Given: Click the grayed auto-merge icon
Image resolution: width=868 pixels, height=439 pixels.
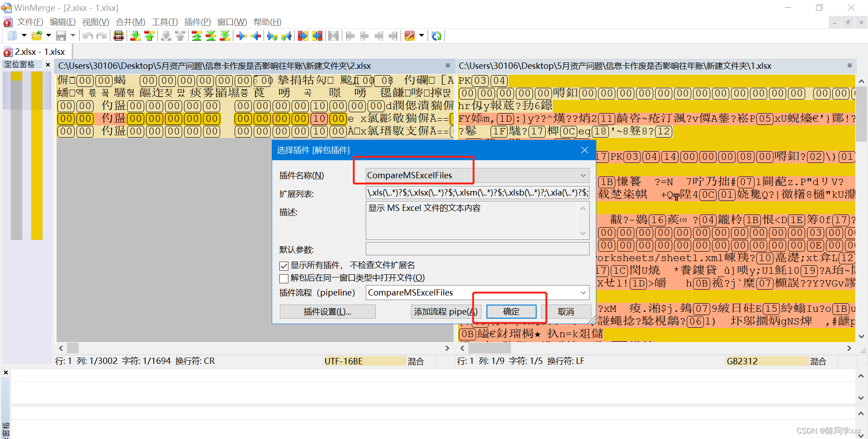Looking at the screenshot, I should (x=334, y=36).
